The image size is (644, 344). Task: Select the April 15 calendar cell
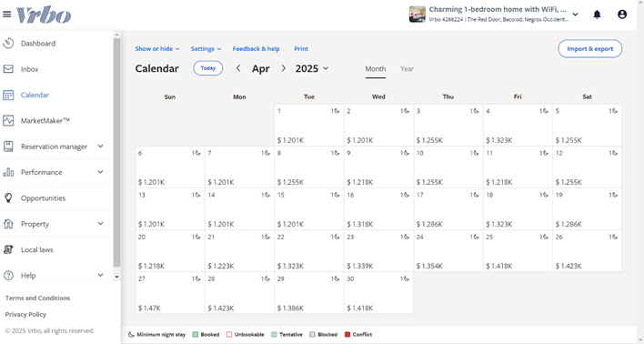309,208
